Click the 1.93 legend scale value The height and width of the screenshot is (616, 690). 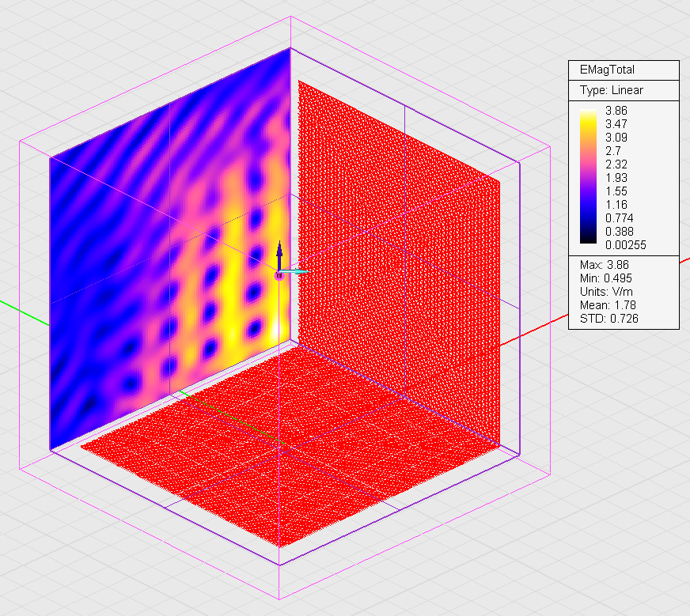[616, 178]
